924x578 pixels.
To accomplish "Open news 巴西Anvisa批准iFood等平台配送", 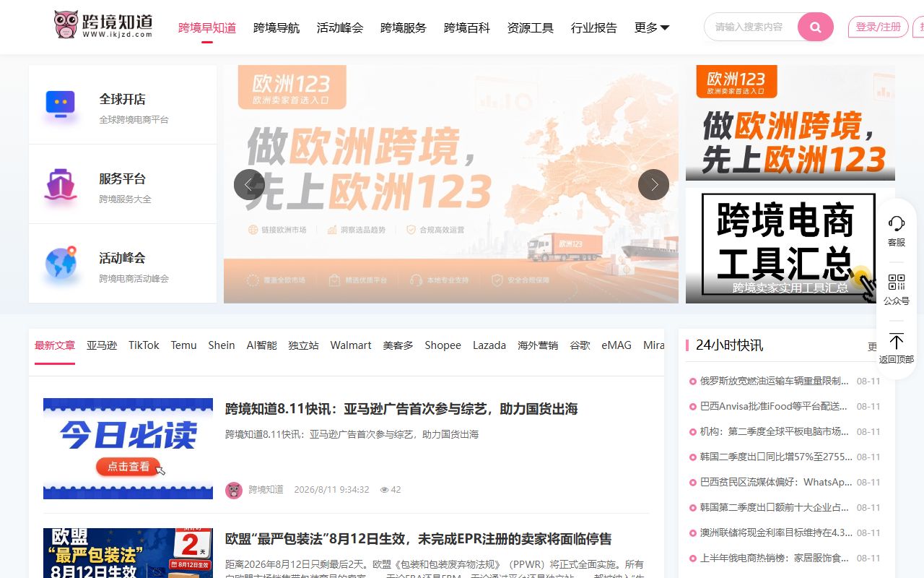I will click(775, 406).
